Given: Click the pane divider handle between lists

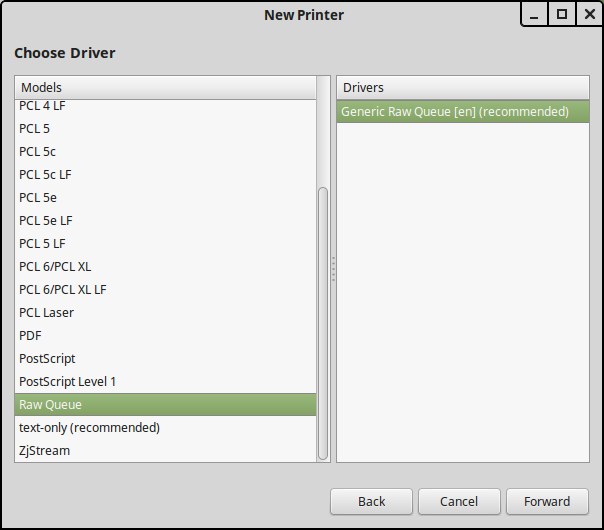Looking at the screenshot, I should pyautogui.click(x=333, y=268).
